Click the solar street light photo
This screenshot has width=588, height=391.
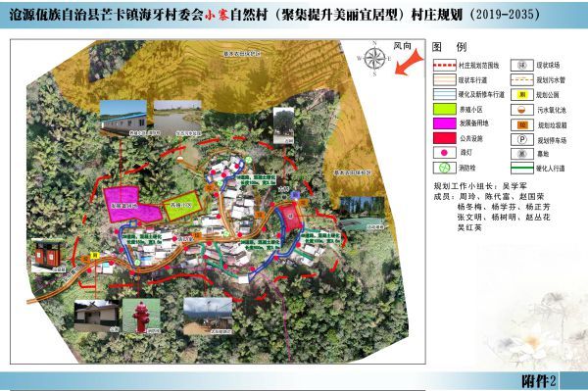point(208,316)
